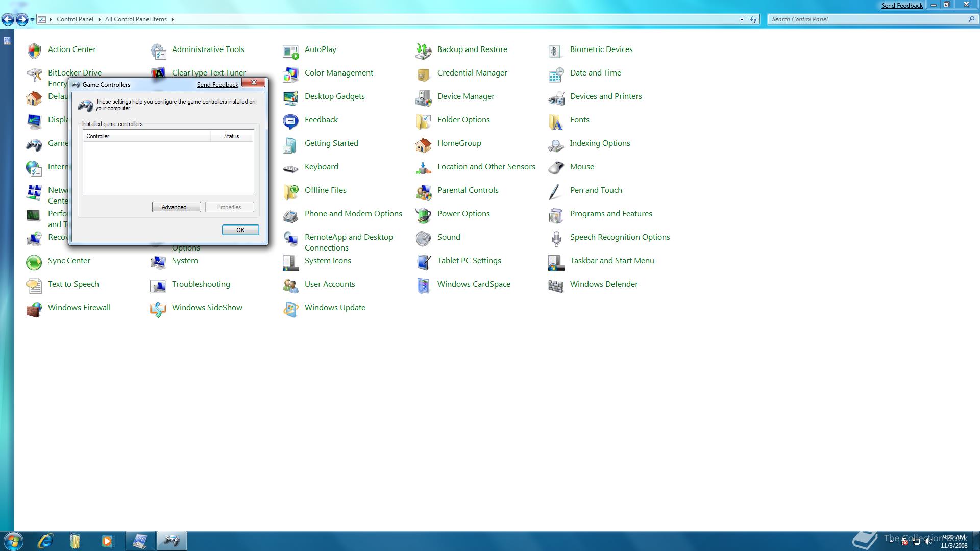Open Location and Other Sensors link
Screen dimensions: 980x551
pyautogui.click(x=486, y=167)
